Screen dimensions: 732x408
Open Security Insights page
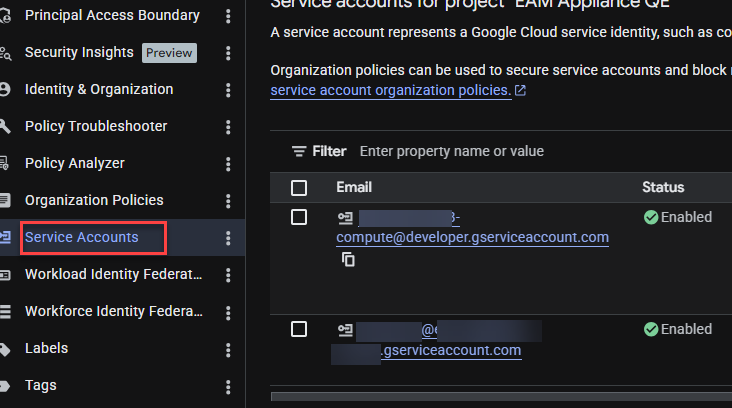tap(79, 52)
